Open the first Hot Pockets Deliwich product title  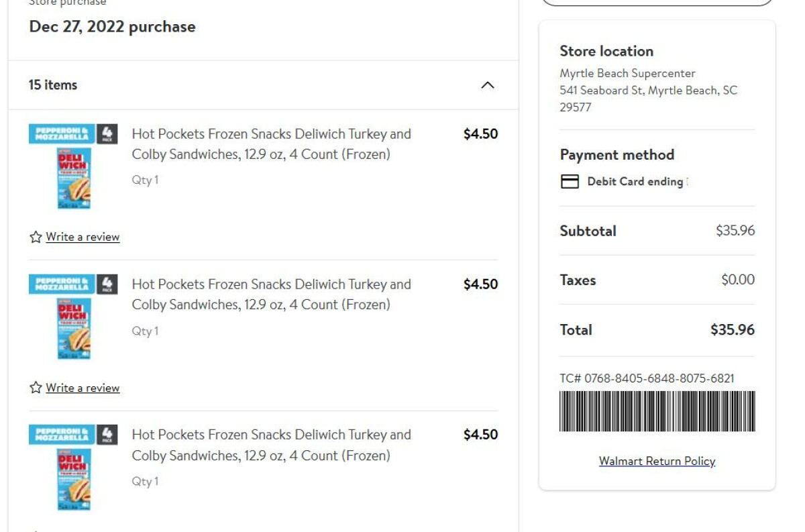tap(271, 144)
